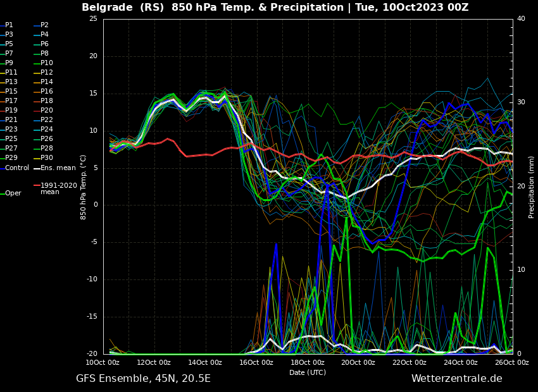The image size is (538, 392).
Task: Open the Wetterzentrale.de watermark link
Action: coord(456,379)
